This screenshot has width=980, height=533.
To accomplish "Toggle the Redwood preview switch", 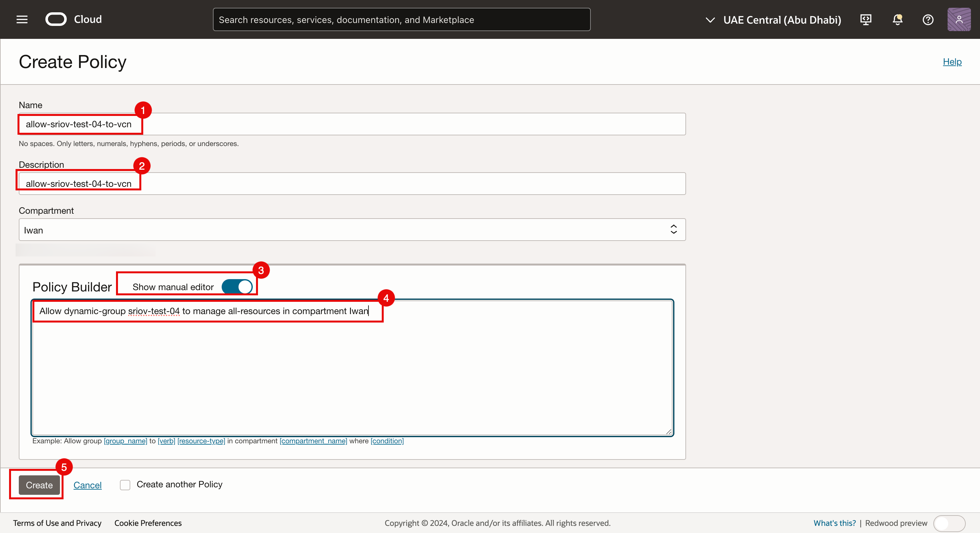I will 949,523.
